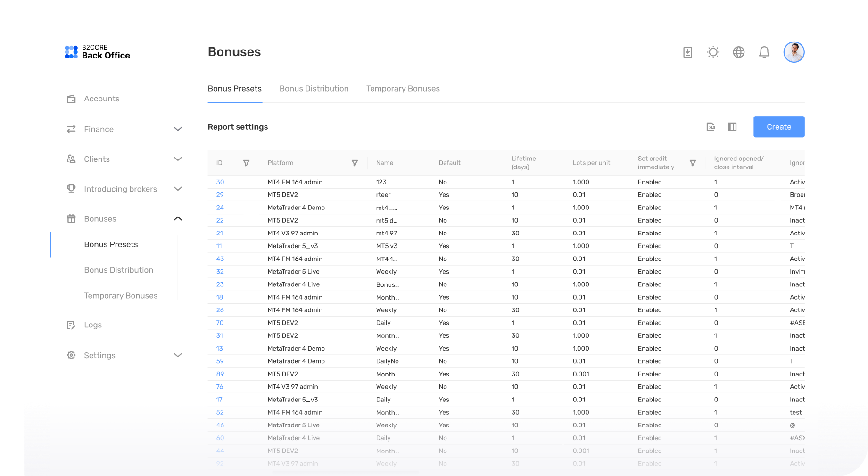The width and height of the screenshot is (868, 476).
Task: Open bonus preset ID 43
Action: click(x=220, y=259)
